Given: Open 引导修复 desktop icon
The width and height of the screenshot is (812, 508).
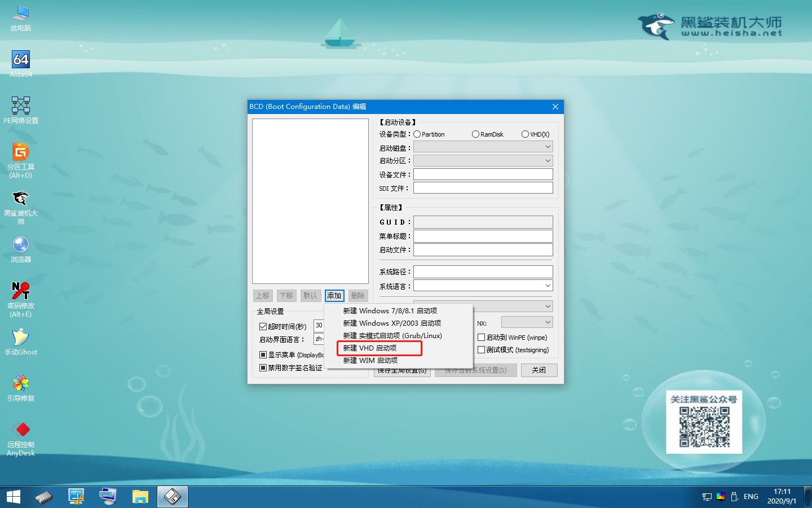Looking at the screenshot, I should tap(21, 388).
